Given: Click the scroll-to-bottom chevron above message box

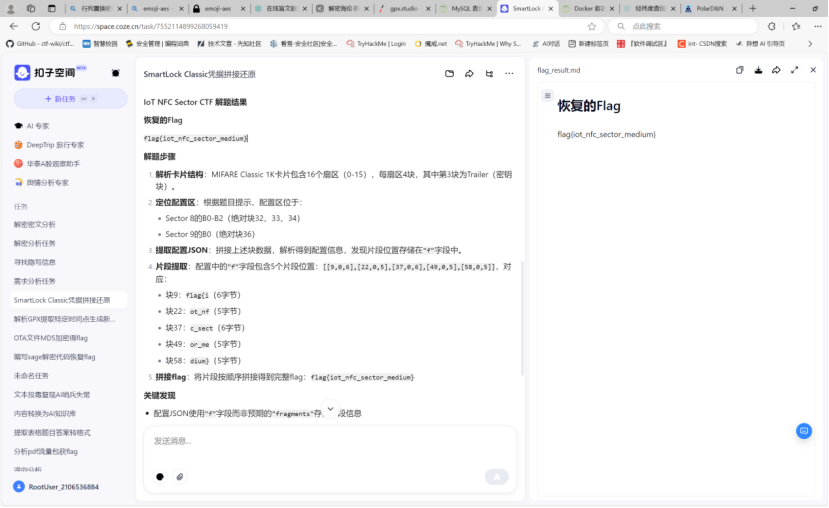Looking at the screenshot, I should pos(330,409).
